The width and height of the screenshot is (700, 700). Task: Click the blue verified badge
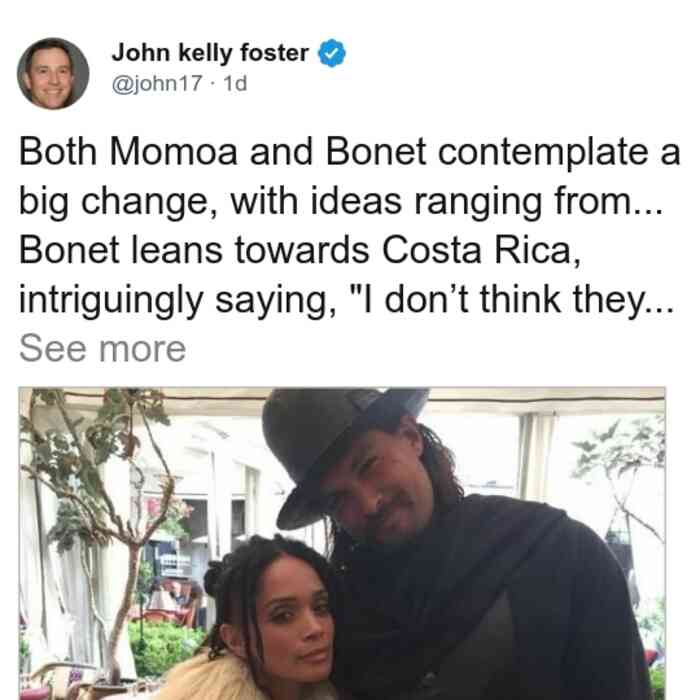(x=332, y=53)
